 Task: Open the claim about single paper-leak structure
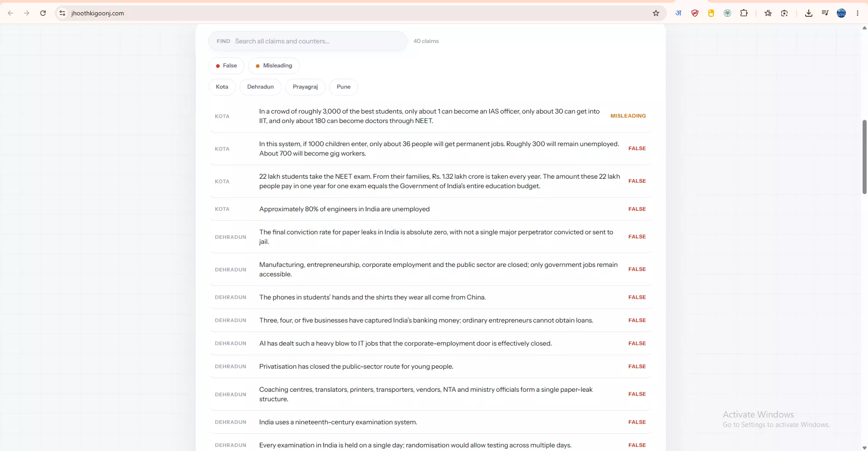430,394
